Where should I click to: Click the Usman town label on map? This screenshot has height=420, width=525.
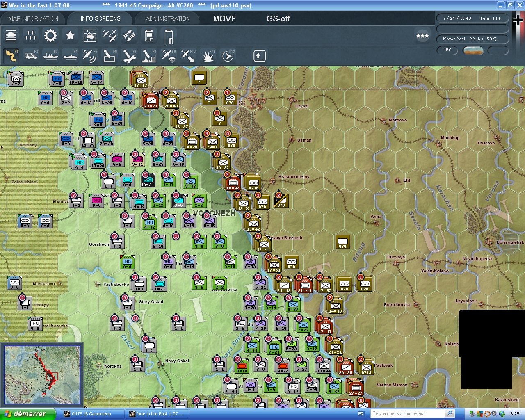(x=304, y=140)
